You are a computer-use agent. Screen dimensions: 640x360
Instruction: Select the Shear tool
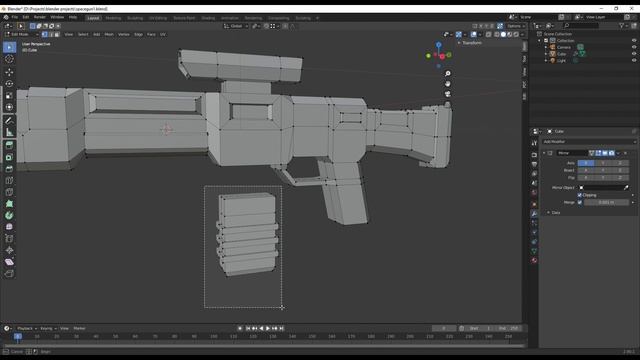9,262
